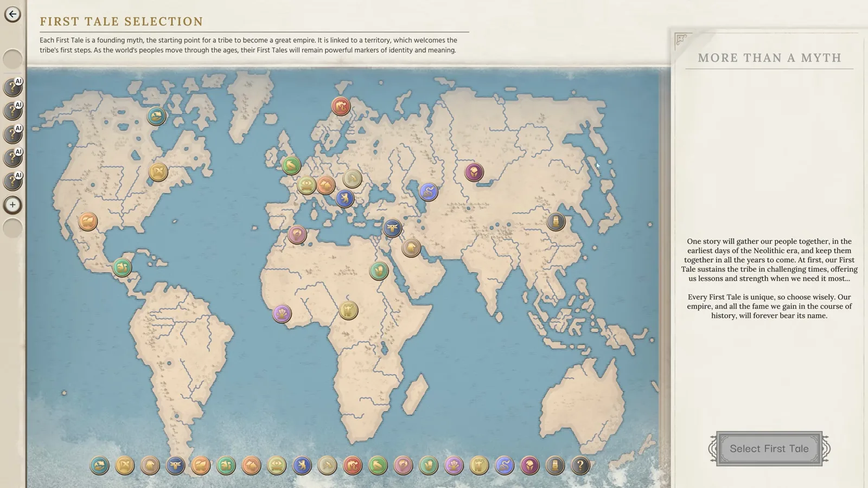Select the magenta marker in central Asia
This screenshot has width=868, height=488.
pos(474,172)
